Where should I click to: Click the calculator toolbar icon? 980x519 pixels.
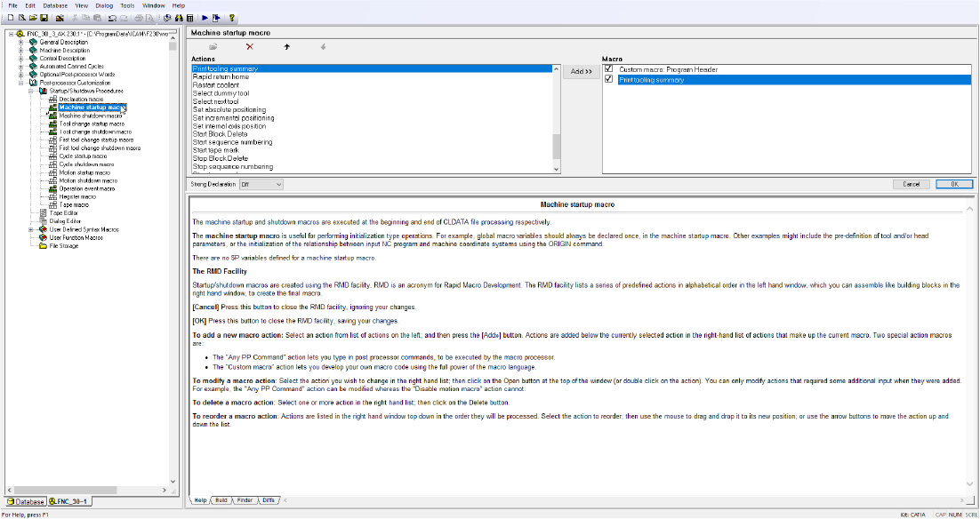[x=189, y=18]
